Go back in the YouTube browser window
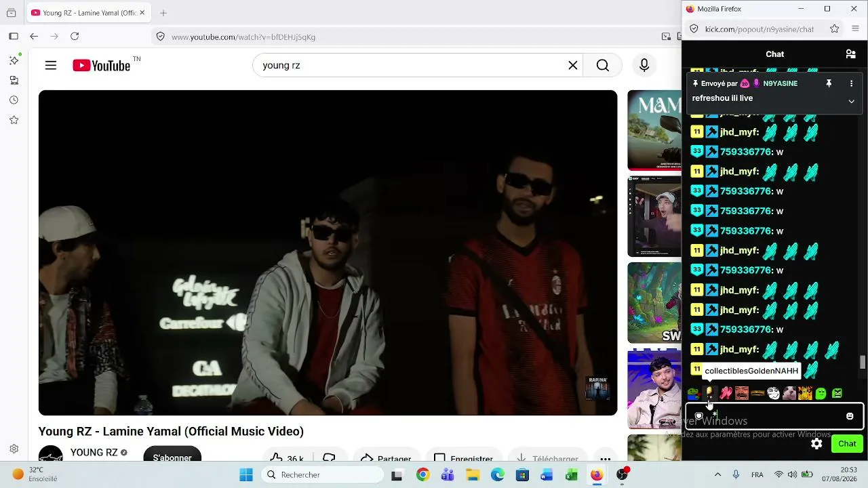The height and width of the screenshot is (488, 868). 34,37
